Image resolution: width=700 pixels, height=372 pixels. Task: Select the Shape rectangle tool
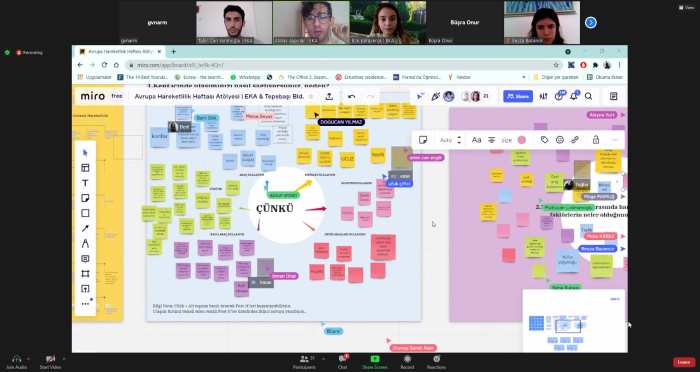(85, 213)
